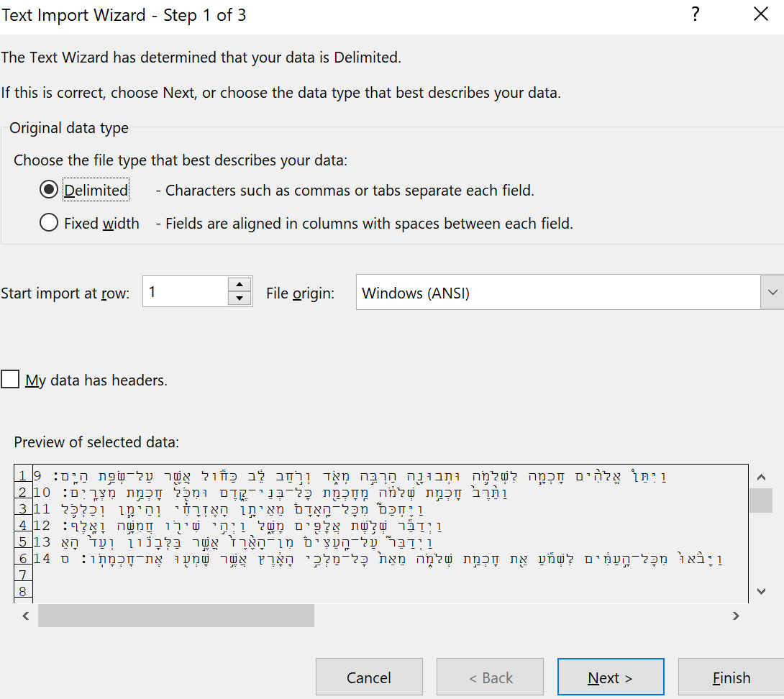Select preview row 1 text line
Screen dimensions: 784x699
point(360,476)
